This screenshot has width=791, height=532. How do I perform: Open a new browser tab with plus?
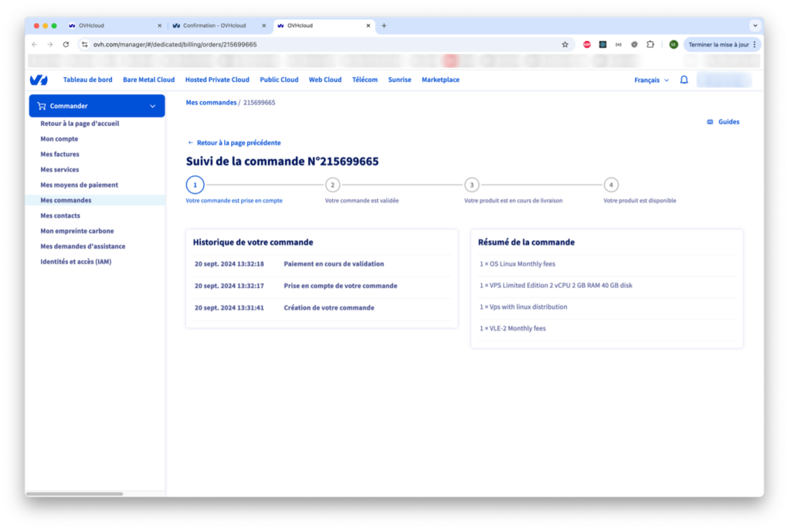pos(384,25)
